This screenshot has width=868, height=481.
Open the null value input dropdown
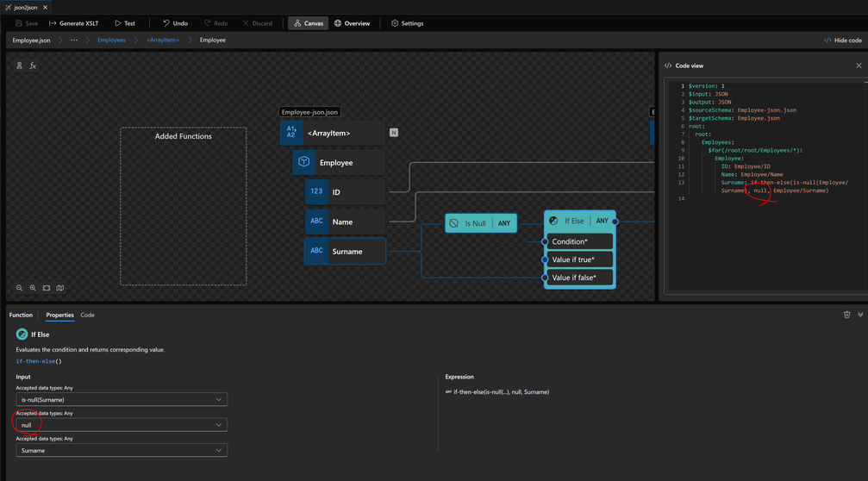(x=122, y=425)
